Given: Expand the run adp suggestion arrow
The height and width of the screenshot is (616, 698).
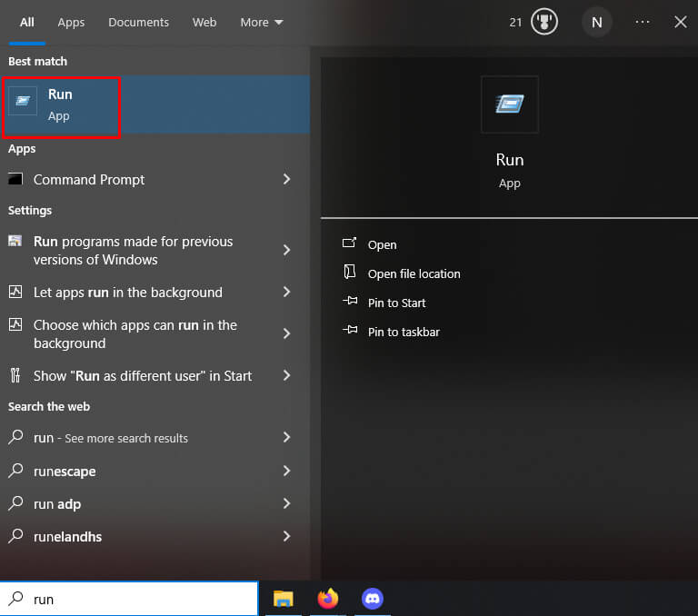Looking at the screenshot, I should [286, 503].
